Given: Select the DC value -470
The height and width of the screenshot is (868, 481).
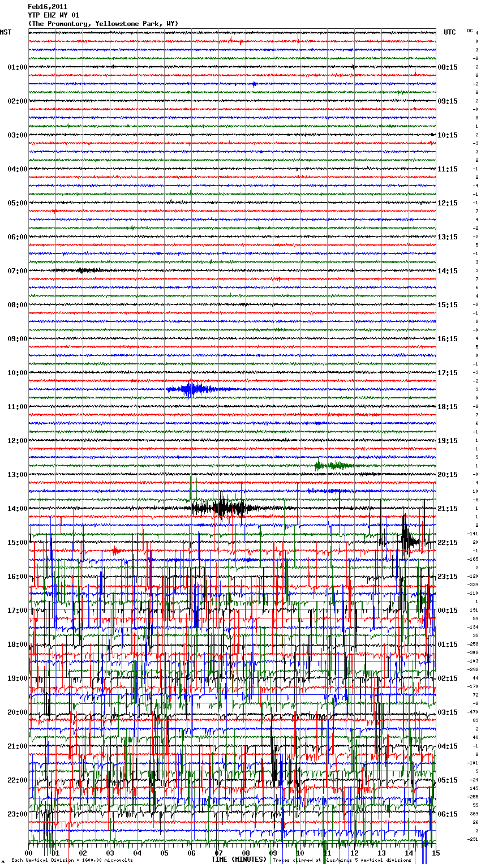Looking at the screenshot, I should pos(473,712).
